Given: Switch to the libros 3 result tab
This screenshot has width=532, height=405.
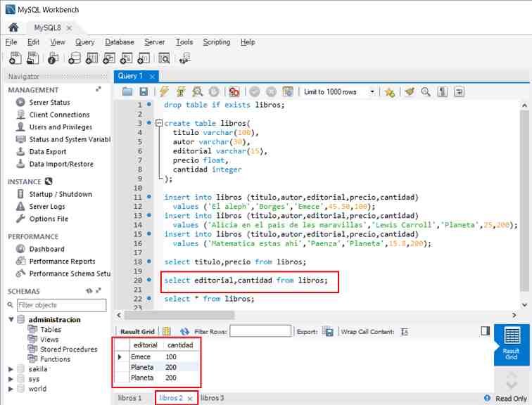Looking at the screenshot, I should pyautogui.click(x=212, y=398).
